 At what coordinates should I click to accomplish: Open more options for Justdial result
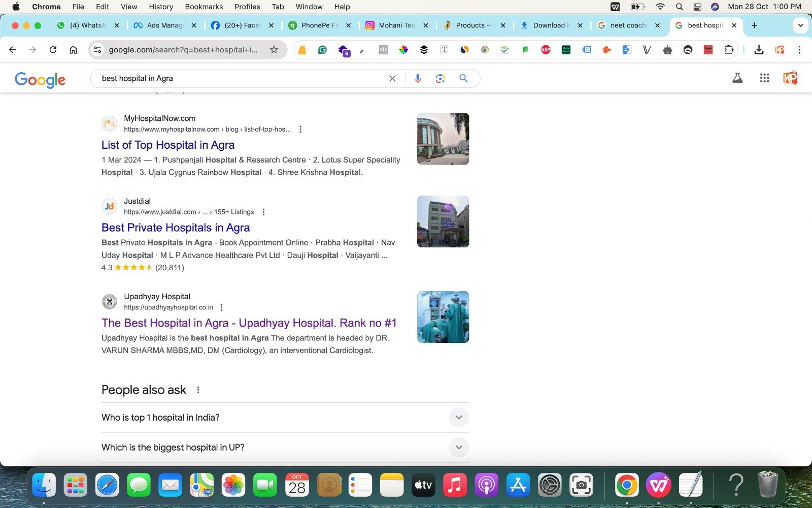(x=263, y=212)
